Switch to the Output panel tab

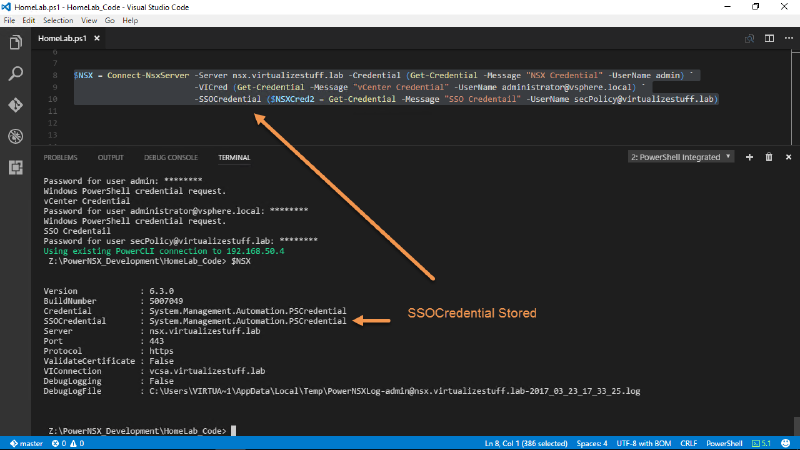pos(111,158)
